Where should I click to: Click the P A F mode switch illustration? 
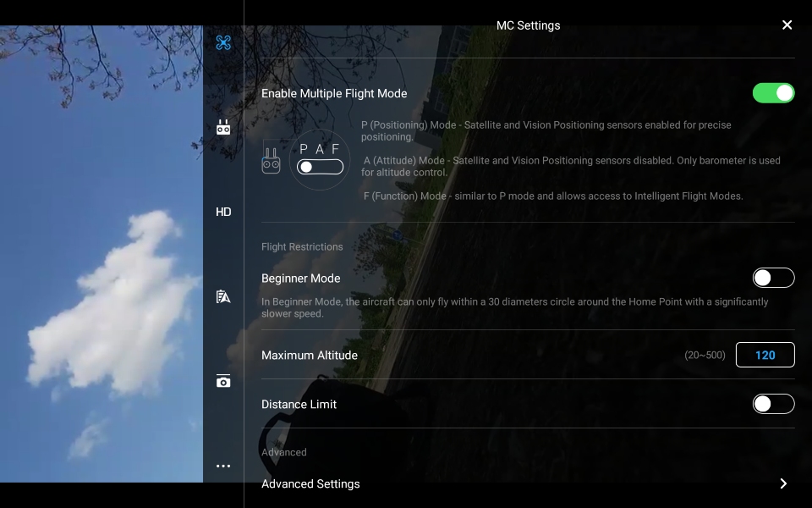320,160
